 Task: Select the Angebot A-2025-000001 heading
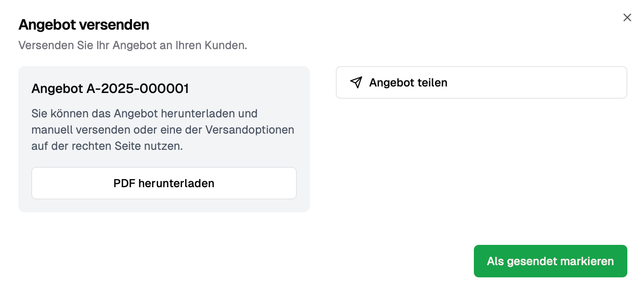click(x=110, y=89)
